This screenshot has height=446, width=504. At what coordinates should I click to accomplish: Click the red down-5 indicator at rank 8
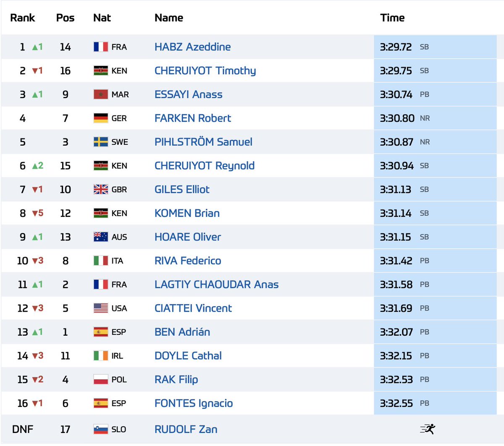tap(38, 213)
